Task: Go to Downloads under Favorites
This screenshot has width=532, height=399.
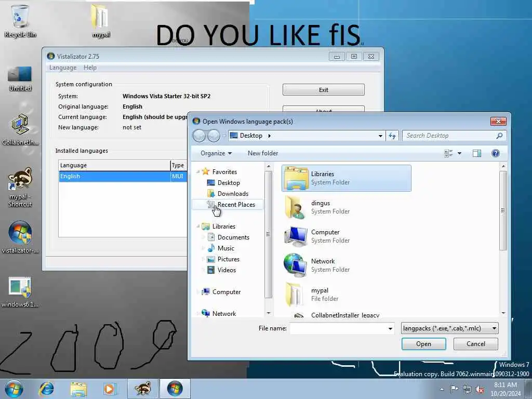Action: 233,194
